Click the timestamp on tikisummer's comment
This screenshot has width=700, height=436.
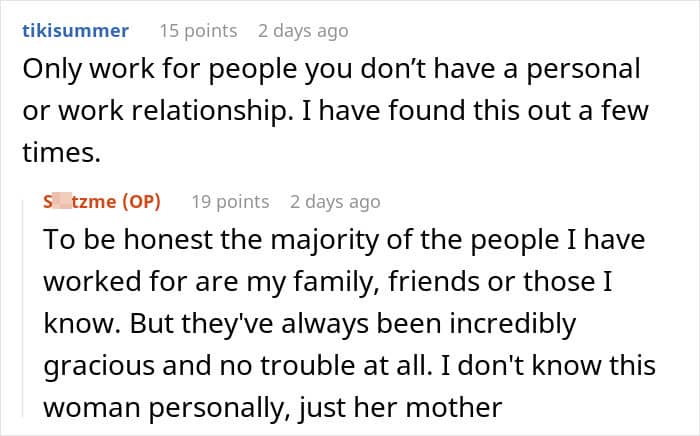tap(303, 30)
